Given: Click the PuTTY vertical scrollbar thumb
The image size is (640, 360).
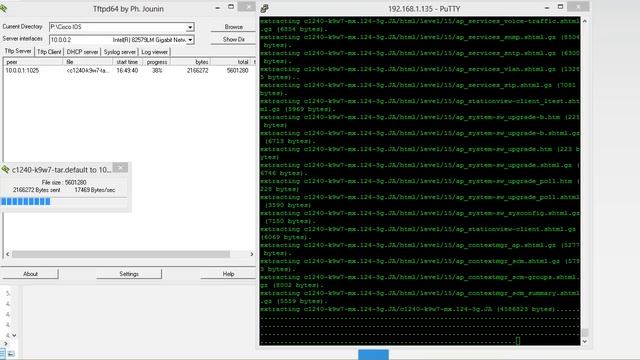Looking at the screenshot, I should [585, 333].
